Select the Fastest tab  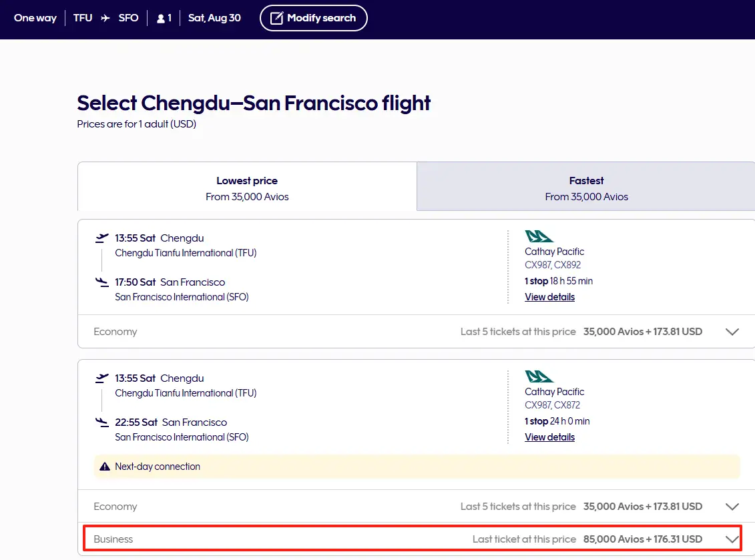(x=586, y=187)
